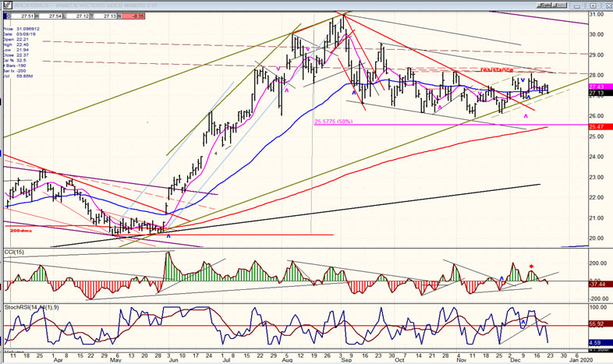Click the 4.59 StochRSI value tag
Screen dimensions: 613x364
point(597,341)
